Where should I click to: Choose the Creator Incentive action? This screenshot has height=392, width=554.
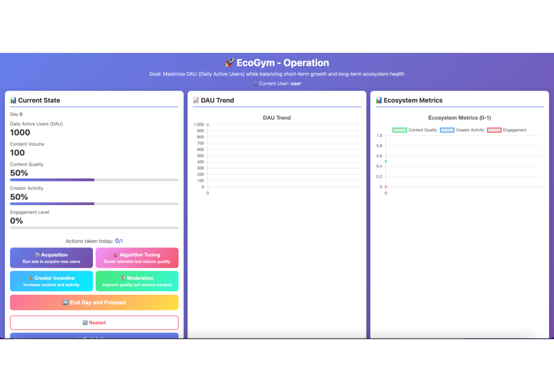(x=51, y=281)
